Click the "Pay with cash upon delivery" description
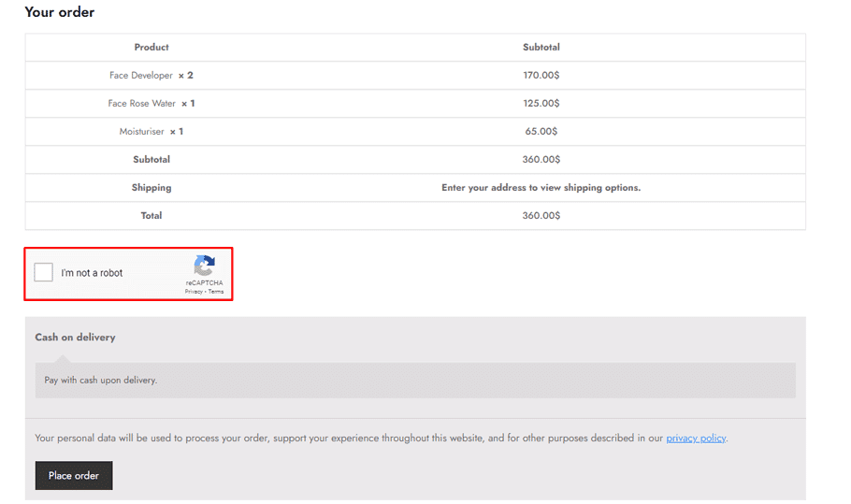 click(101, 381)
